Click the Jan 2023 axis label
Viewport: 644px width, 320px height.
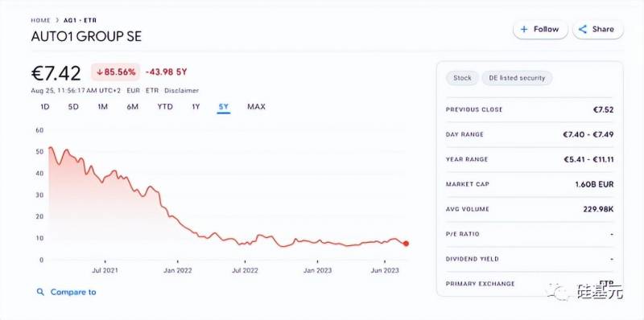click(x=317, y=270)
